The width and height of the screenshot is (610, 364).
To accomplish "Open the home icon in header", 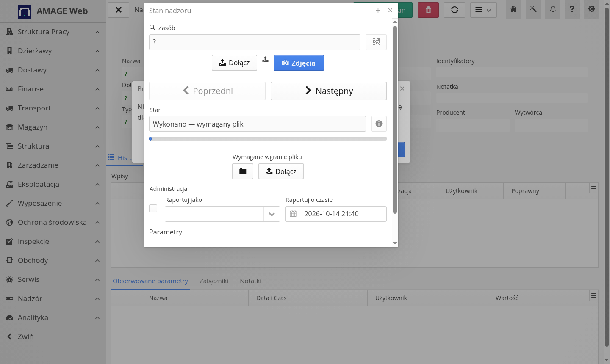I will (x=514, y=9).
